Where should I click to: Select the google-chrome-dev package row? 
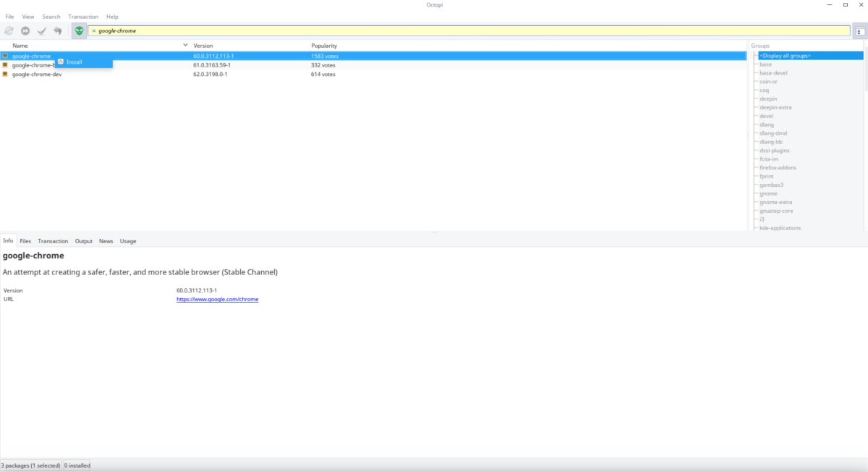pyautogui.click(x=373, y=74)
